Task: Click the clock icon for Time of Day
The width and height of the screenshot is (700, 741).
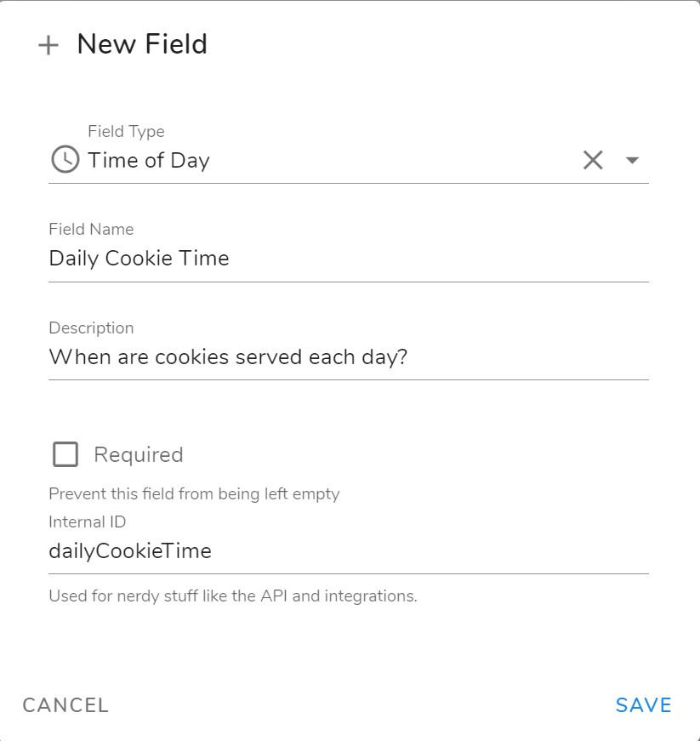Action: point(65,159)
